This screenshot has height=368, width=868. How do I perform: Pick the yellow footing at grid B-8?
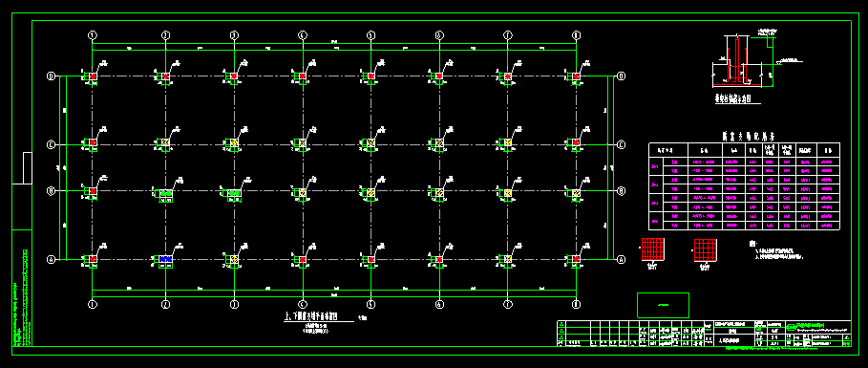tap(576, 193)
